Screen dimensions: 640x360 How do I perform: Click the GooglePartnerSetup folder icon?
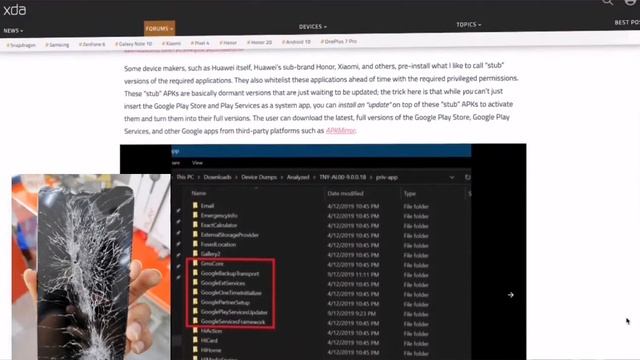pyautogui.click(x=195, y=302)
